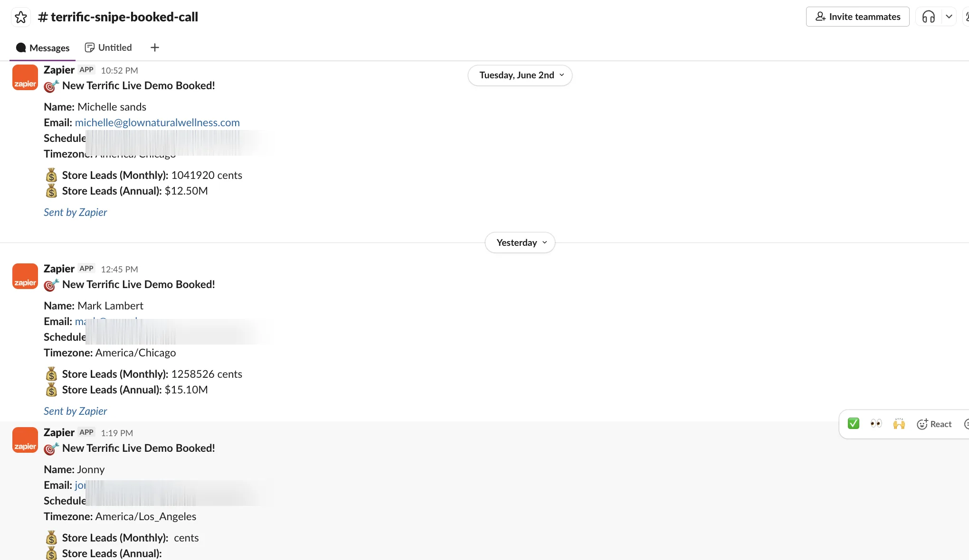Click 1041920 cents monthly value

point(207,175)
